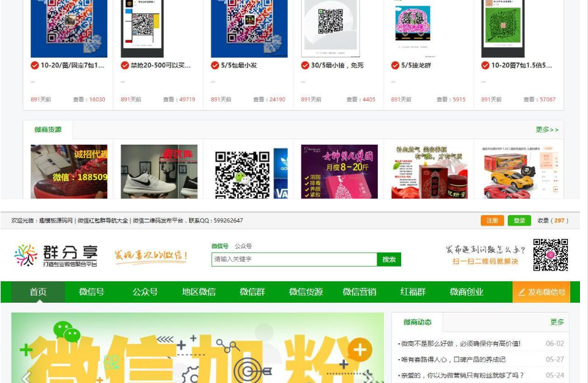The image size is (588, 383).
Task: Click 更多 link in 微商动态 panel
Action: (x=557, y=322)
